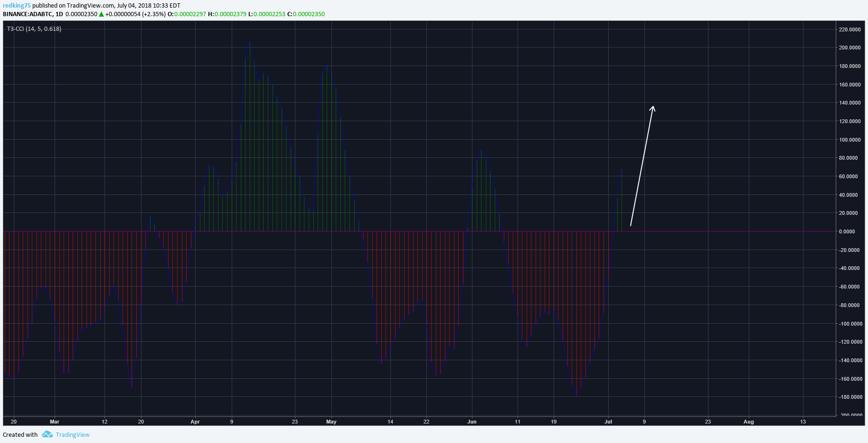Click the 19 date label on time axis
The height and width of the screenshot is (443, 868).
[554, 422]
